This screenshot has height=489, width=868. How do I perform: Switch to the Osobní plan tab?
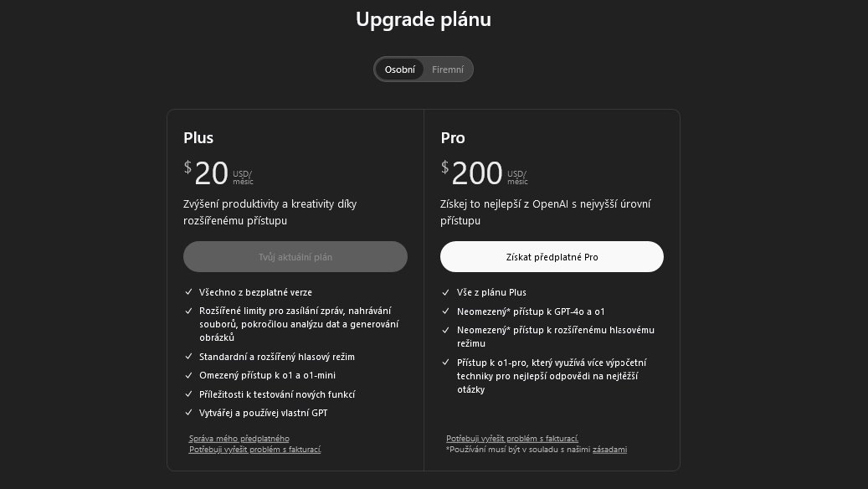pos(399,69)
